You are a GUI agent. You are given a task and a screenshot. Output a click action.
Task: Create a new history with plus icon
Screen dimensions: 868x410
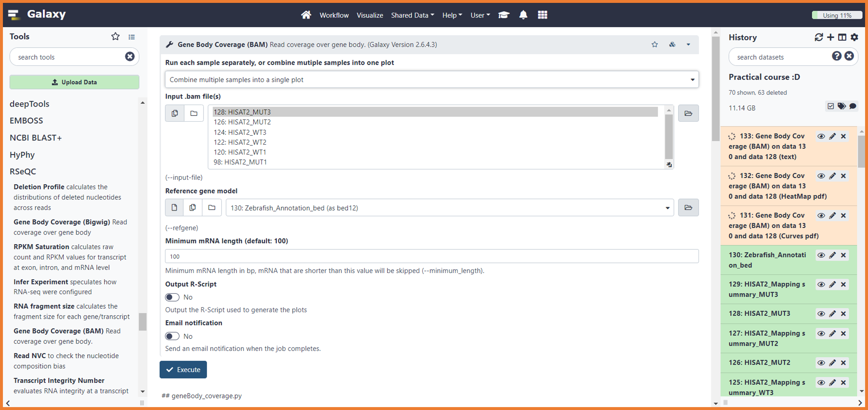click(830, 37)
